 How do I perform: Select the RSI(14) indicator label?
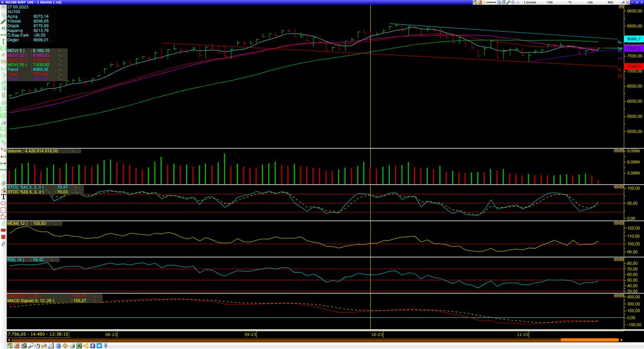point(16,259)
